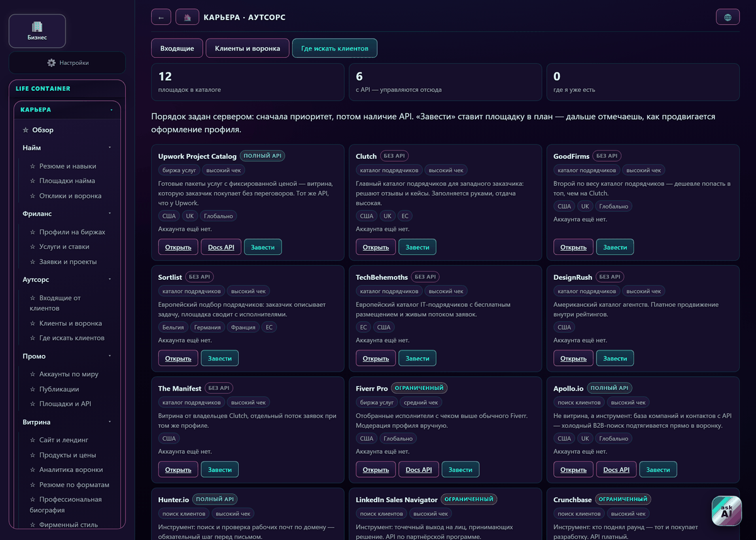Open sidebar link Где искать клиентов

click(x=72, y=338)
